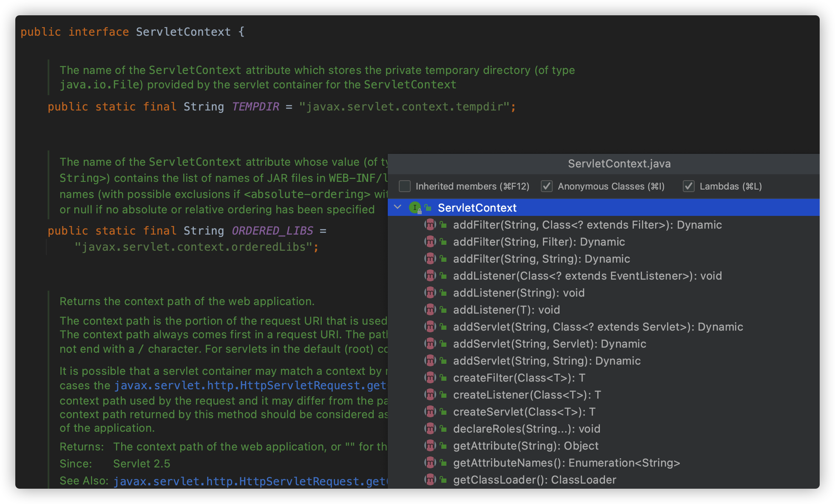The height and width of the screenshot is (504, 835).
Task: Click the TEMPDIR field identifier
Action: 256,107
